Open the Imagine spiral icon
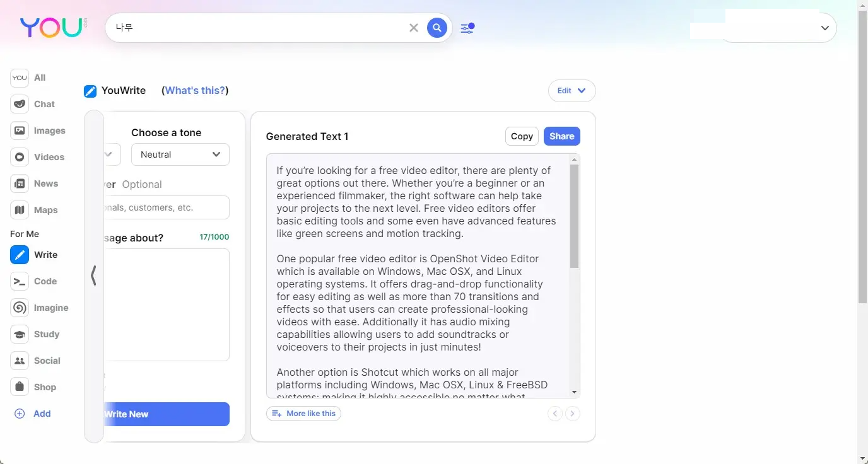The height and width of the screenshot is (464, 868). pyautogui.click(x=20, y=308)
